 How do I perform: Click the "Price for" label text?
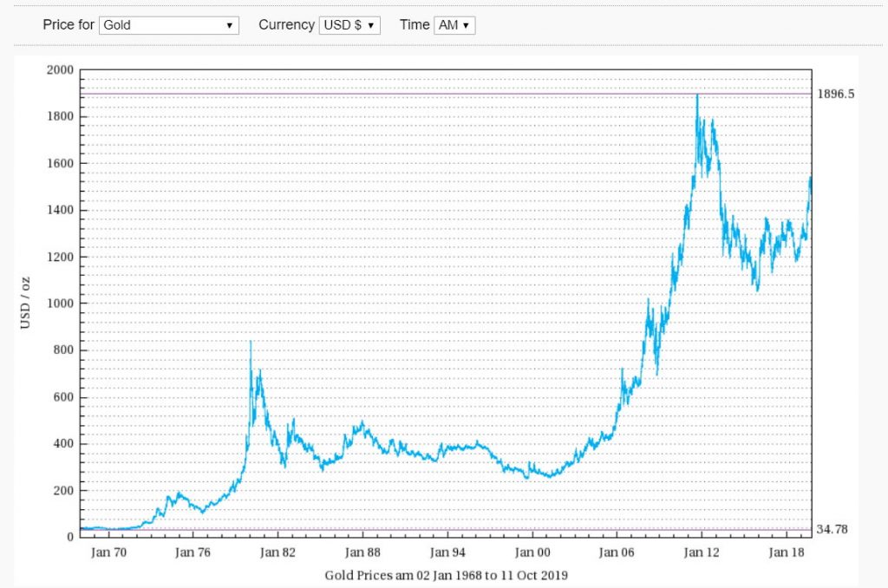[x=69, y=25]
